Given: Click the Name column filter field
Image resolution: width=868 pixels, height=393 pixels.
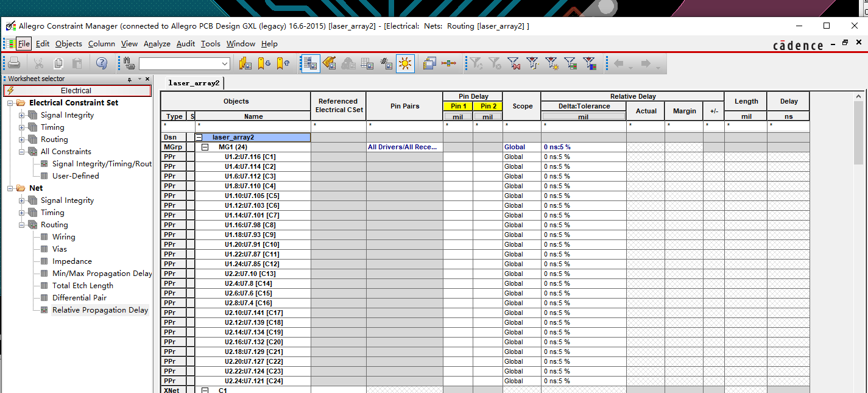Looking at the screenshot, I should [x=253, y=125].
